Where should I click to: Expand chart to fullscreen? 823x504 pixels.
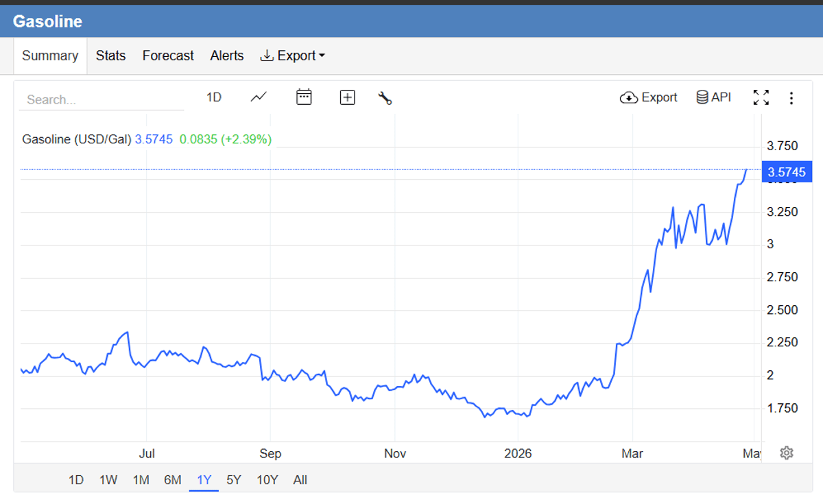761,97
